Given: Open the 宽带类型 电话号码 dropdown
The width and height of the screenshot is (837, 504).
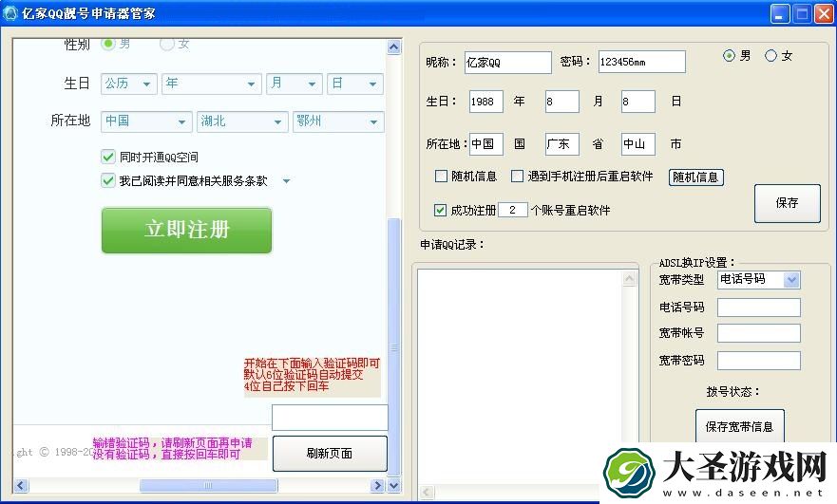Looking at the screenshot, I should point(758,279).
